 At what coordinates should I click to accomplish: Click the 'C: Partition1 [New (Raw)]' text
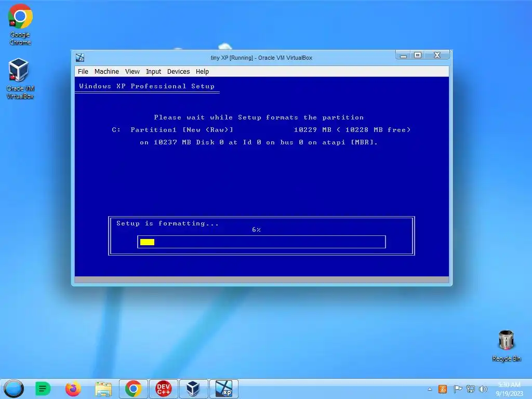coord(172,129)
